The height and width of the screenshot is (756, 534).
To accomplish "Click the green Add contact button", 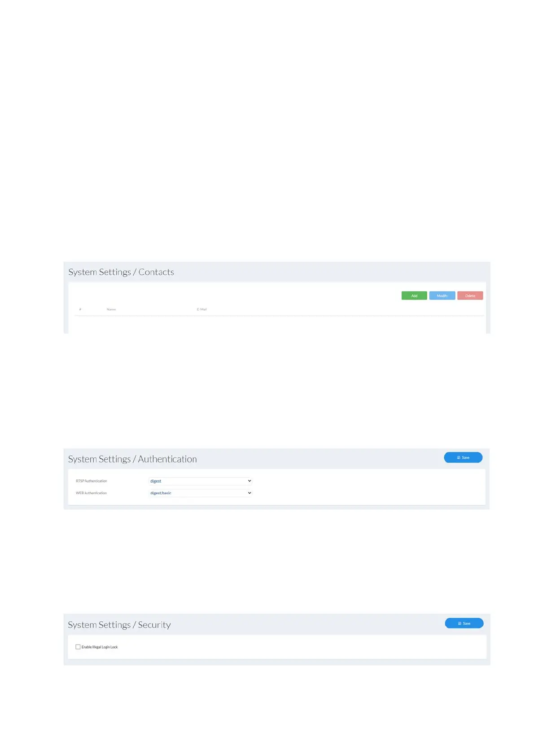I will 414,295.
